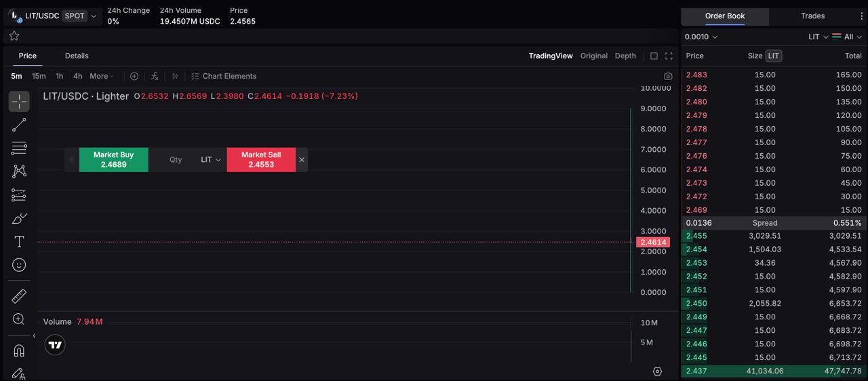Open the Fibonacci retracement tool

click(x=19, y=148)
